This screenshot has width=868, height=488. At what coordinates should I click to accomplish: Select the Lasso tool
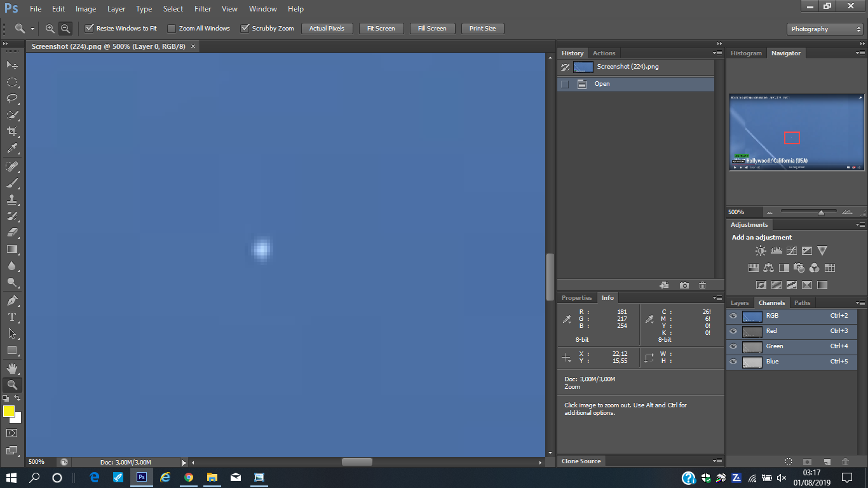pyautogui.click(x=12, y=98)
